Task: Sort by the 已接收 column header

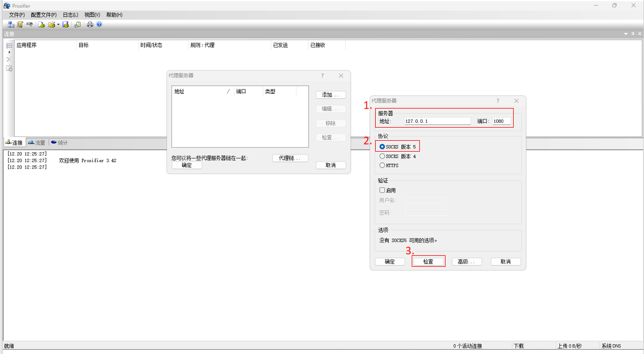Action: coord(327,45)
